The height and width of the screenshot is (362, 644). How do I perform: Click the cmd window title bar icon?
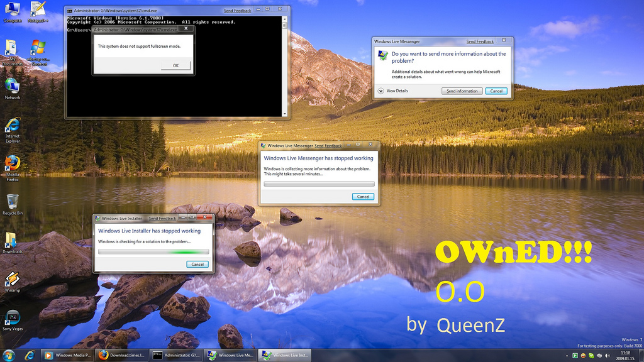[x=70, y=11]
